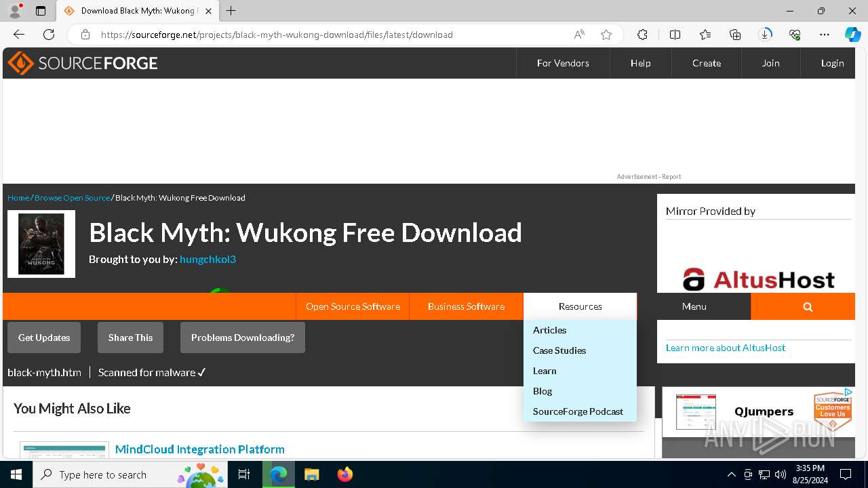Click Browse Open Source breadcrumb
The width and height of the screenshot is (868, 488).
[72, 198]
